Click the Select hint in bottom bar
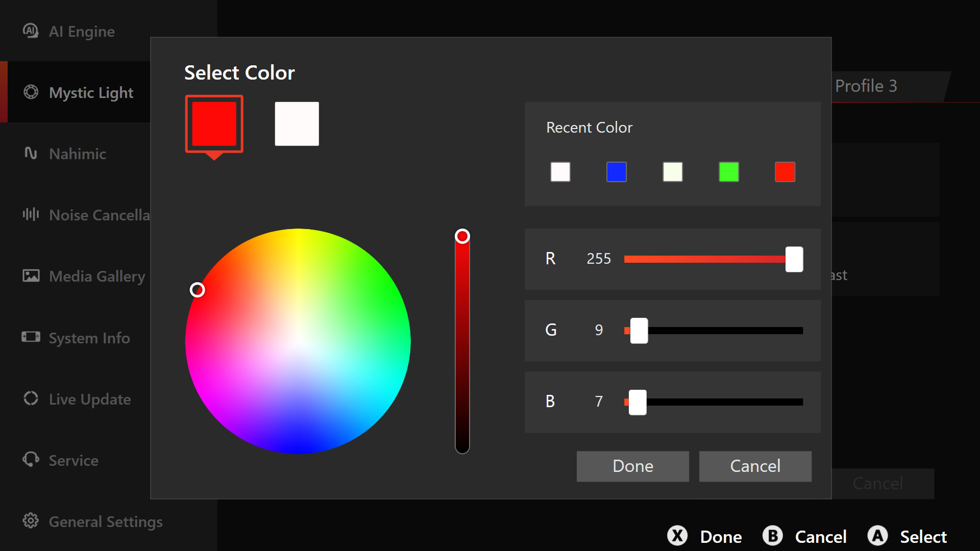This screenshot has height=551, width=980. (923, 537)
